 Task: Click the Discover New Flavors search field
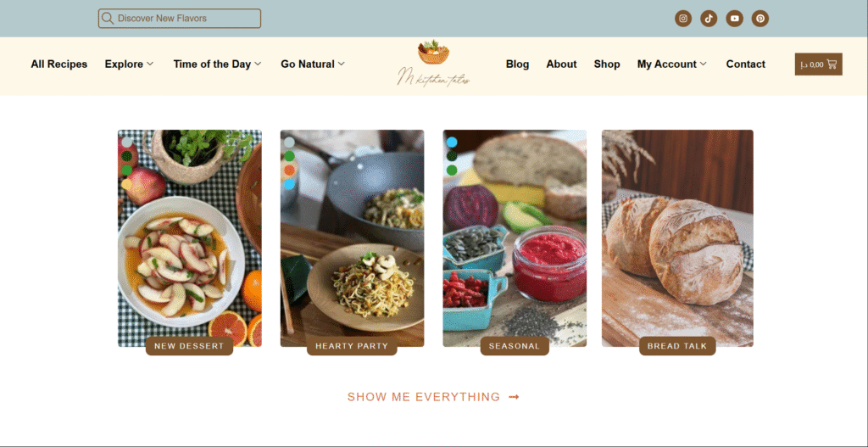pyautogui.click(x=180, y=19)
